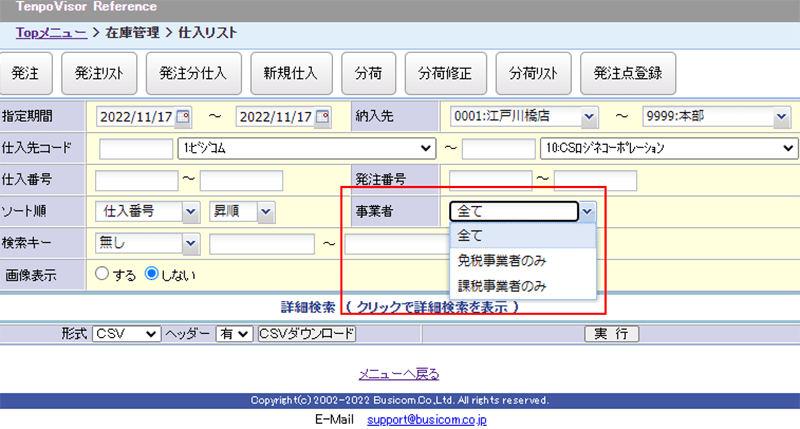Click the CSVダウンロード button
Viewport: 800px width, 429px height.
[306, 333]
